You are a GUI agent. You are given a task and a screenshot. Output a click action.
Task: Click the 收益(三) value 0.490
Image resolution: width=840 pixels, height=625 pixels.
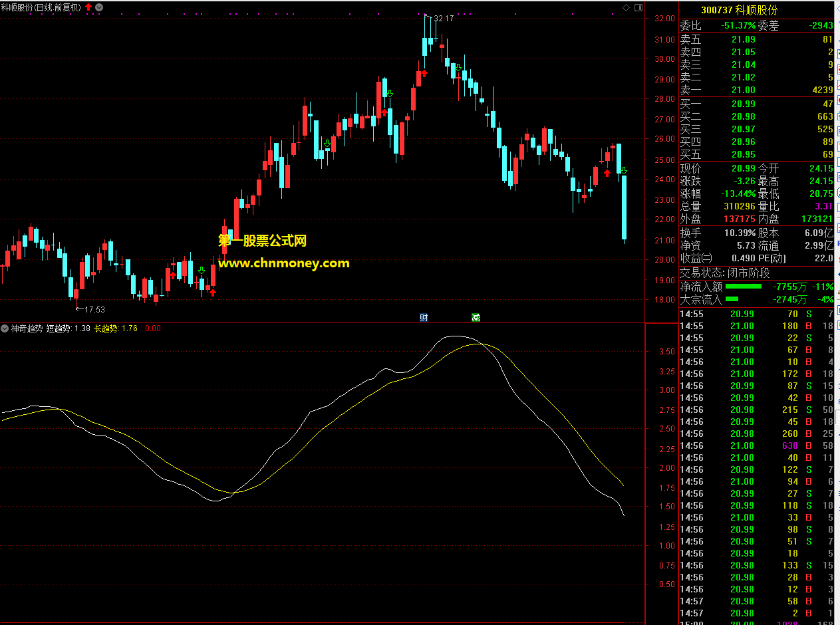point(744,258)
